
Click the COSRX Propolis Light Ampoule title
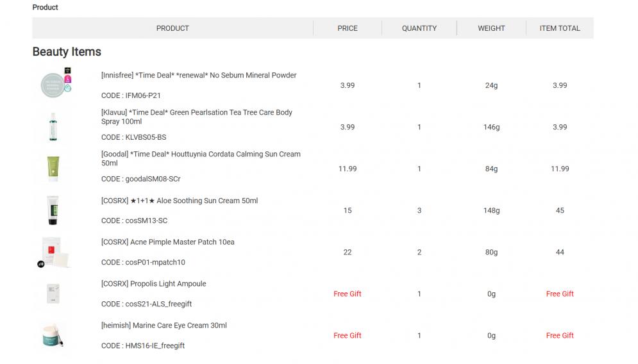tap(153, 284)
